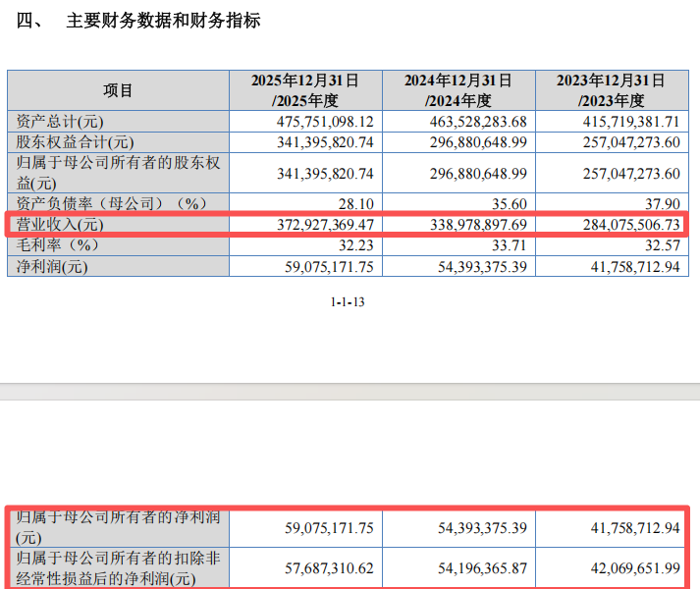This screenshot has width=700, height=589.
Task: Click the 2023年12月31日/2023年度 column header
Action: click(x=612, y=90)
